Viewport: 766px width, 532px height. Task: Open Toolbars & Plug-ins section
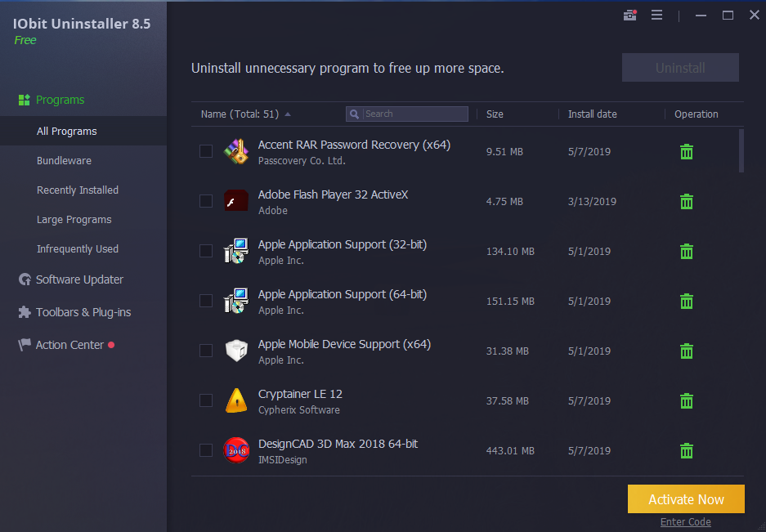pyautogui.click(x=83, y=312)
